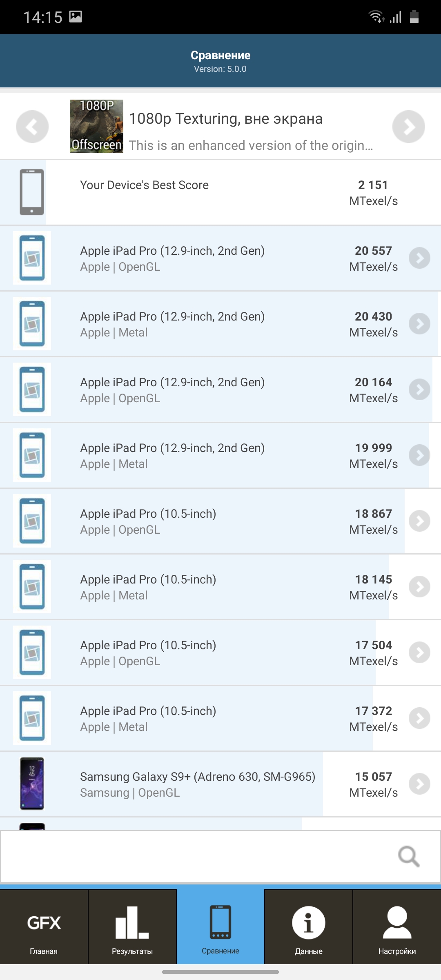
Task: Focus the device search input field
Action: click(220, 856)
